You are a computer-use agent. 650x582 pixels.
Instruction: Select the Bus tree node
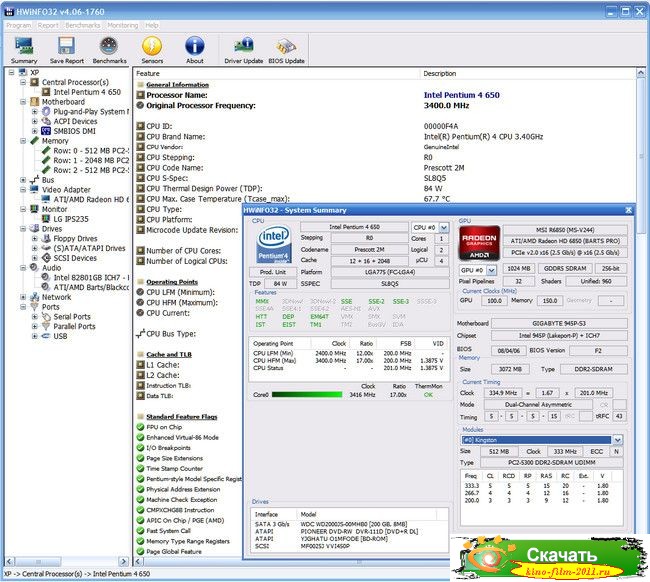click(48, 180)
